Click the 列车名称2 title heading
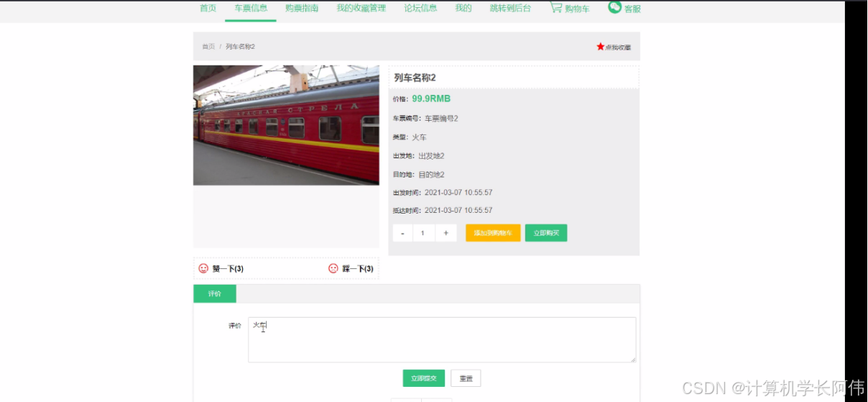The height and width of the screenshot is (402, 868). (x=415, y=78)
